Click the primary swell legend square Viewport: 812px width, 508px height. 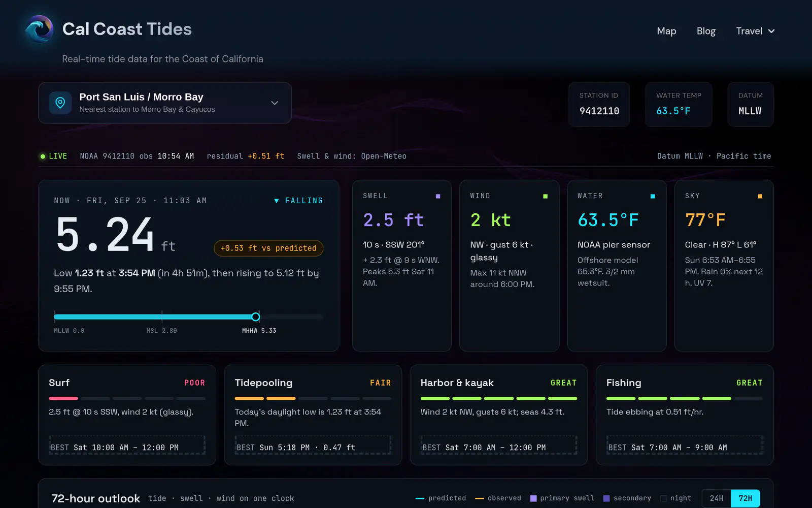point(533,498)
